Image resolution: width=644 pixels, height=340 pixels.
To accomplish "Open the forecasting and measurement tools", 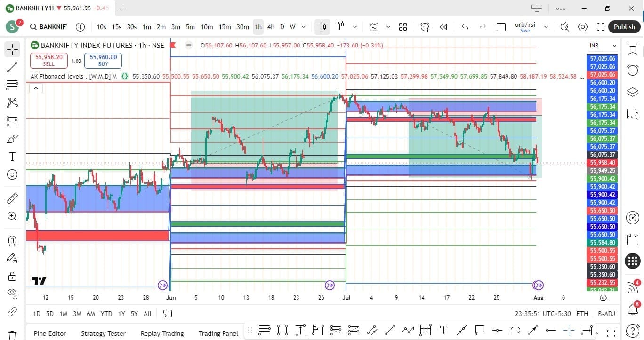I will pyautogui.click(x=12, y=121).
